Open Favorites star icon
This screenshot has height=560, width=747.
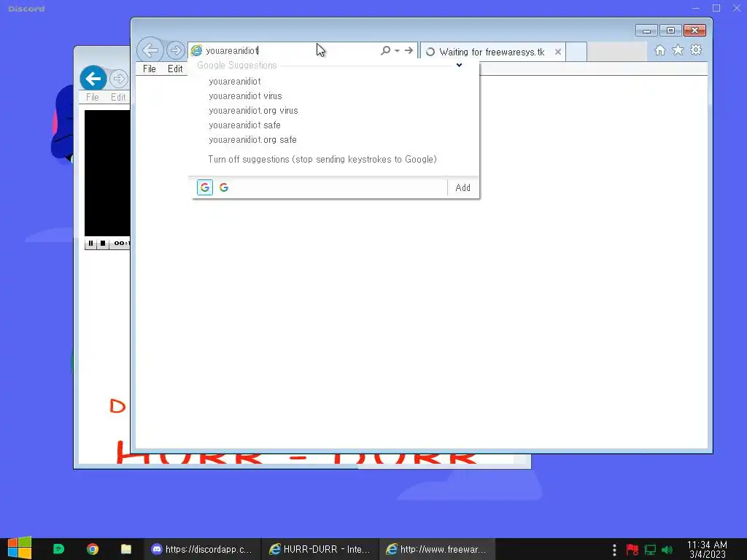pos(678,50)
